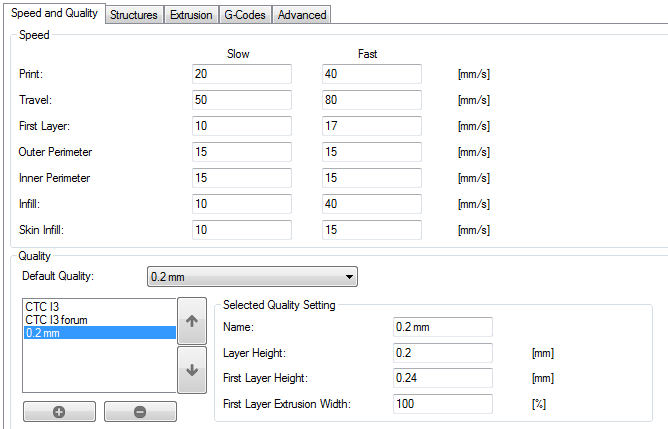Open the Extrusion tab
This screenshot has width=668, height=429.
pos(191,15)
